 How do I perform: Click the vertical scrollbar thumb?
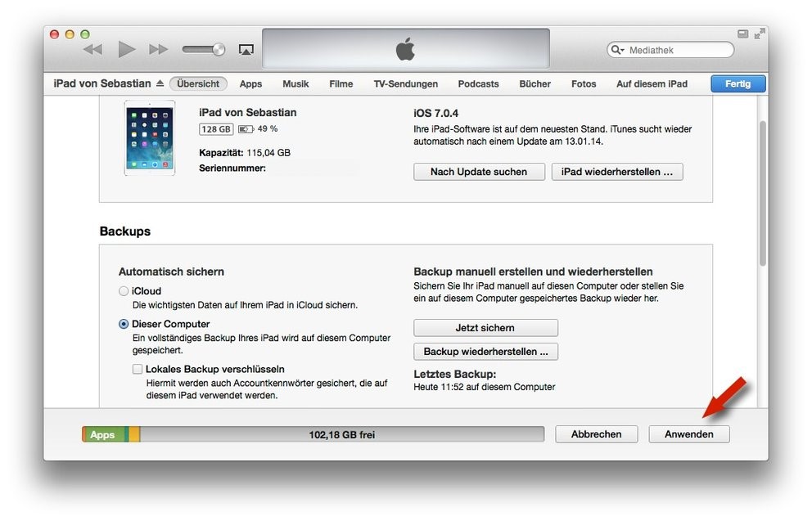pos(762,194)
